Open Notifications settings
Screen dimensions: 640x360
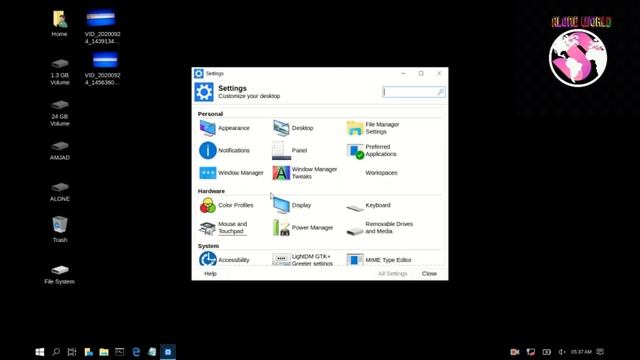pyautogui.click(x=224, y=151)
